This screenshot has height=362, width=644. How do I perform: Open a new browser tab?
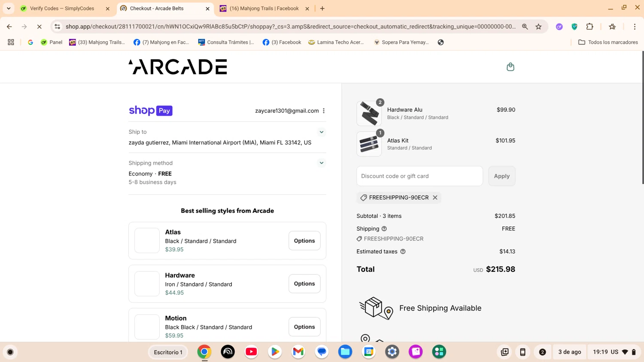(x=322, y=9)
